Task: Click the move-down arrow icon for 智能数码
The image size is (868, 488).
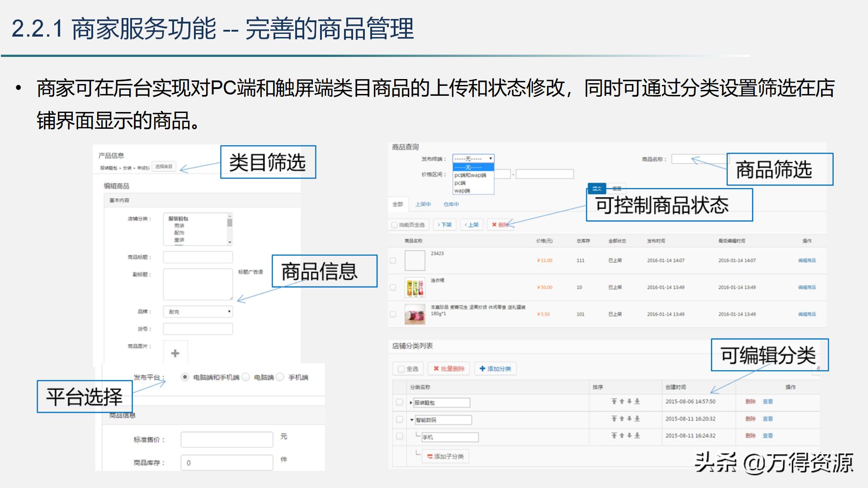Action: point(630,419)
